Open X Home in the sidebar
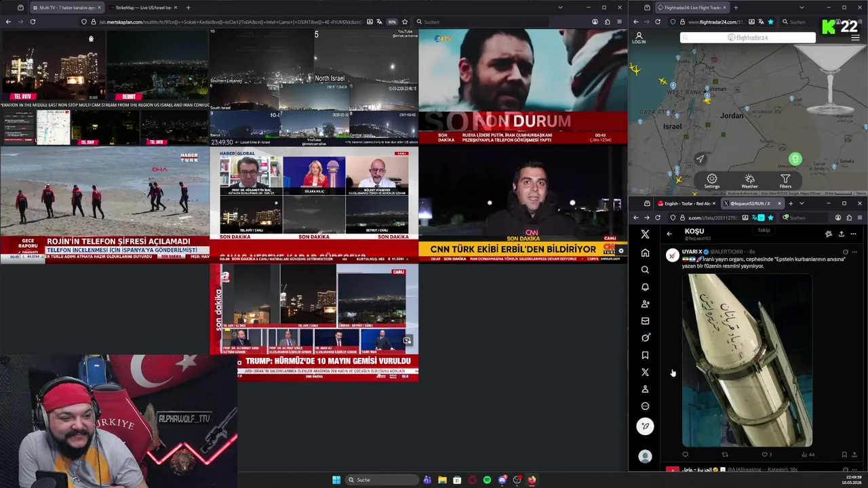Viewport: 868px width, 488px height. pos(645,253)
